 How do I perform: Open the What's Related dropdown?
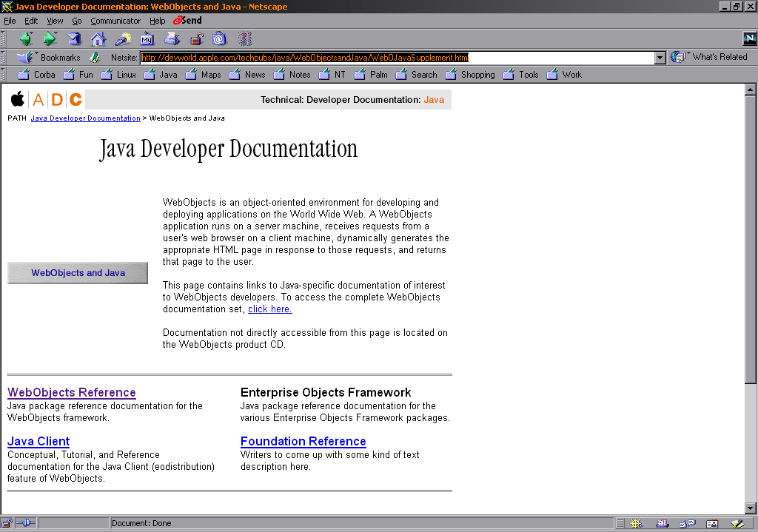708,57
